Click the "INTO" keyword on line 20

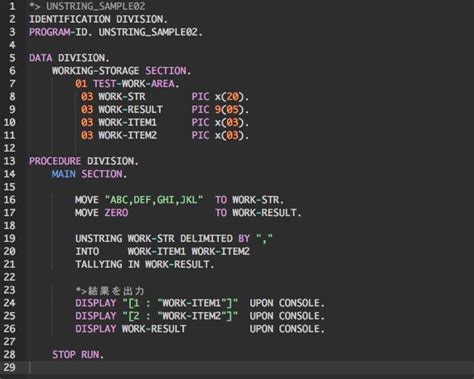(x=87, y=251)
